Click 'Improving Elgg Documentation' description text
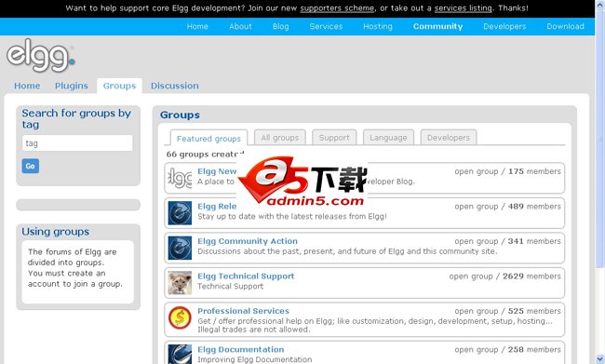Image resolution: width=605 pixels, height=364 pixels. [255, 359]
